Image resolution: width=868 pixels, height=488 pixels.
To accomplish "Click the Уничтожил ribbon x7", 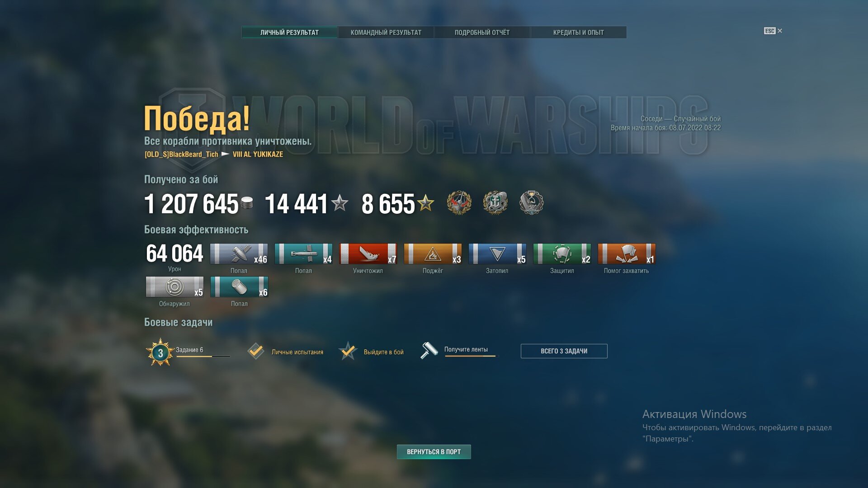I will pos(368,254).
